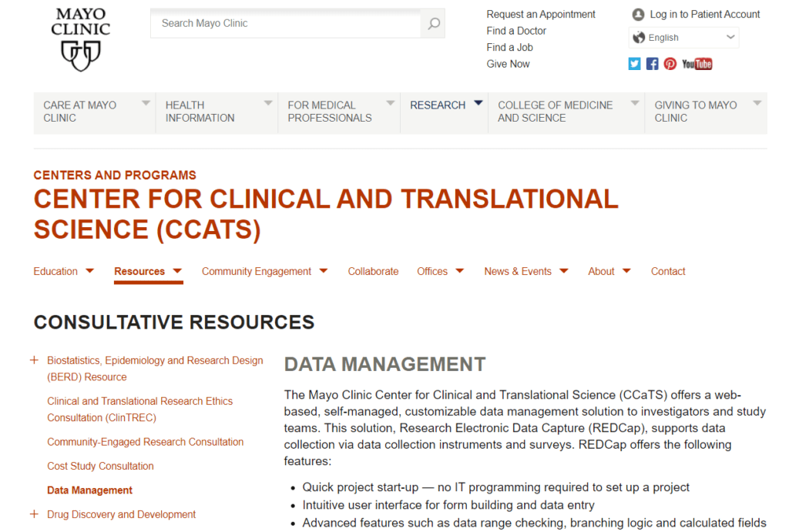Click Find a Doctor link
This screenshot has width=789, height=532.
516,31
